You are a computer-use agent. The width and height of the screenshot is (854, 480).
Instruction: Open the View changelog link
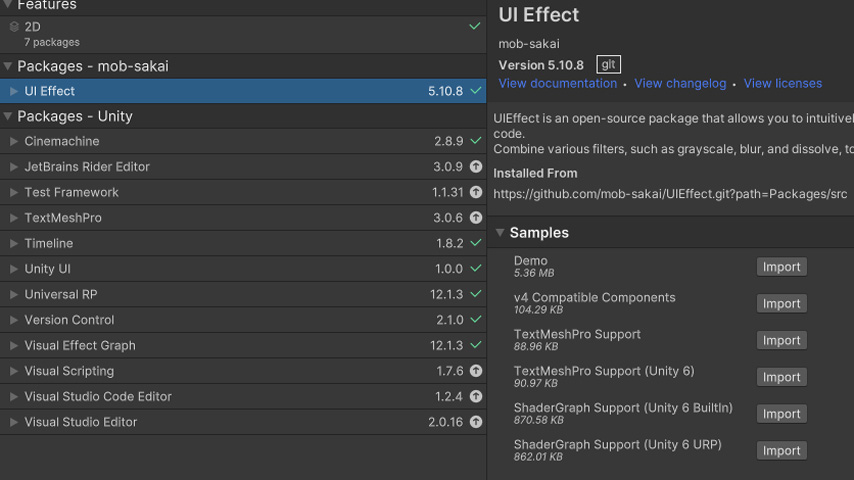680,83
